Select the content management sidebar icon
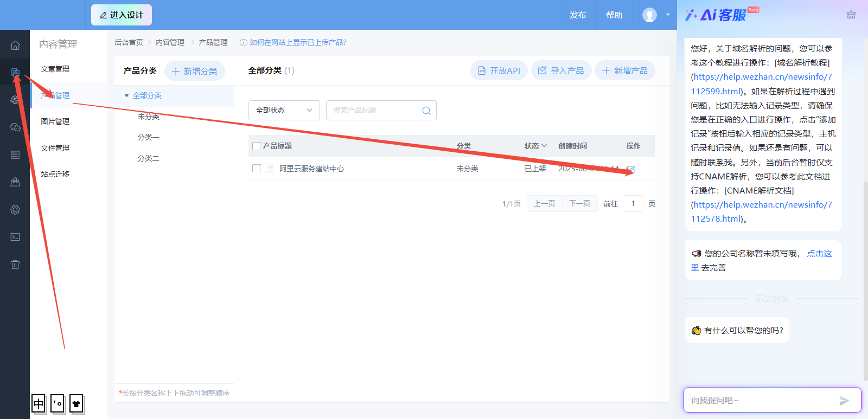Viewport: 868px width, 419px height. coord(15,72)
